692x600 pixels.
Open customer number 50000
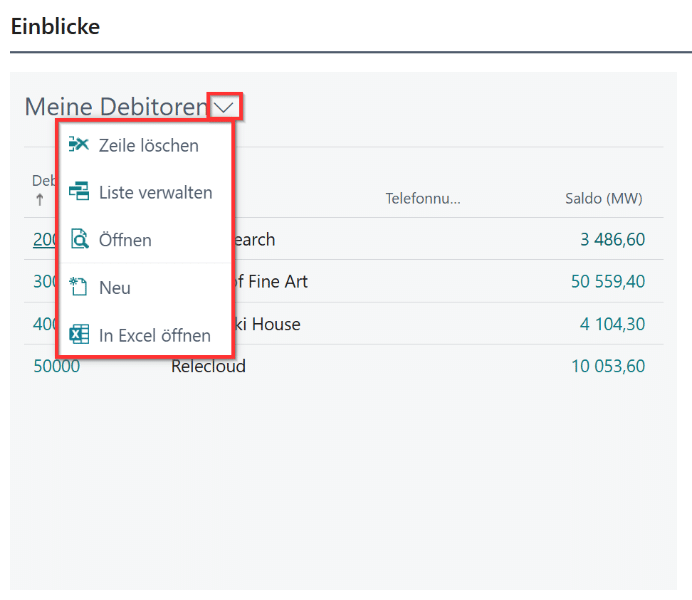(56, 366)
